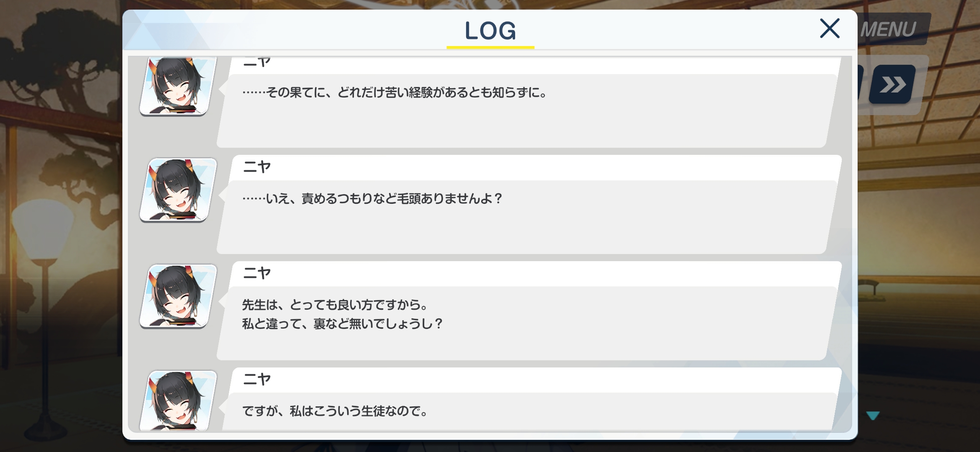Select the LOG title tab
The height and width of the screenshot is (452, 980).
point(490,31)
